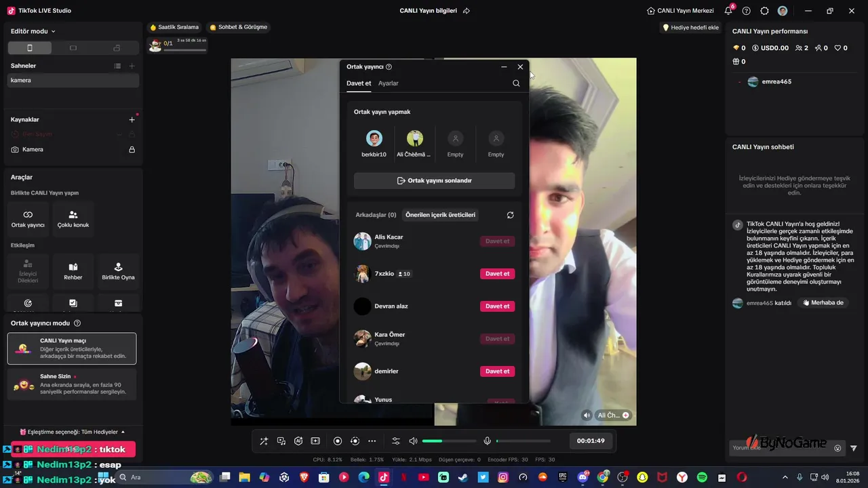Open the emoji picker in chat input
The image size is (868, 488).
click(837, 448)
